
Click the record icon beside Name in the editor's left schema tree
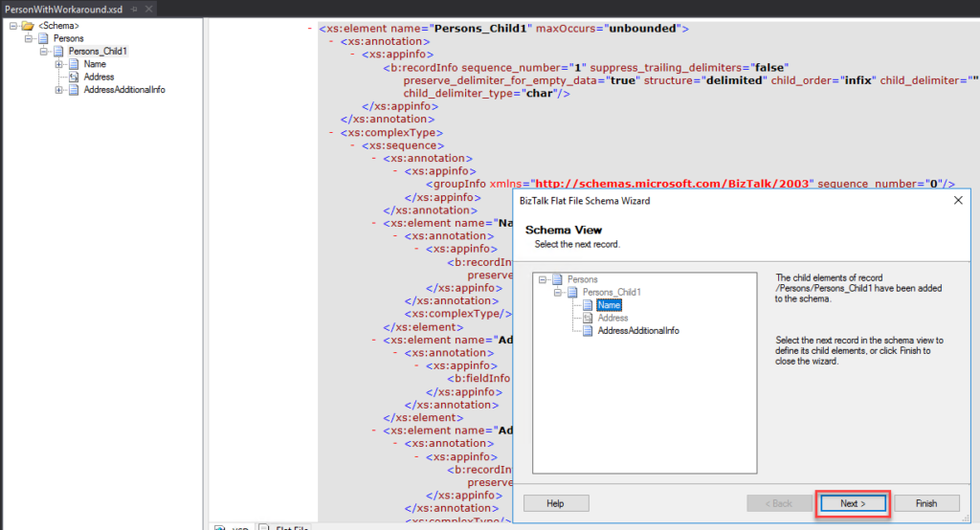pos(73,64)
